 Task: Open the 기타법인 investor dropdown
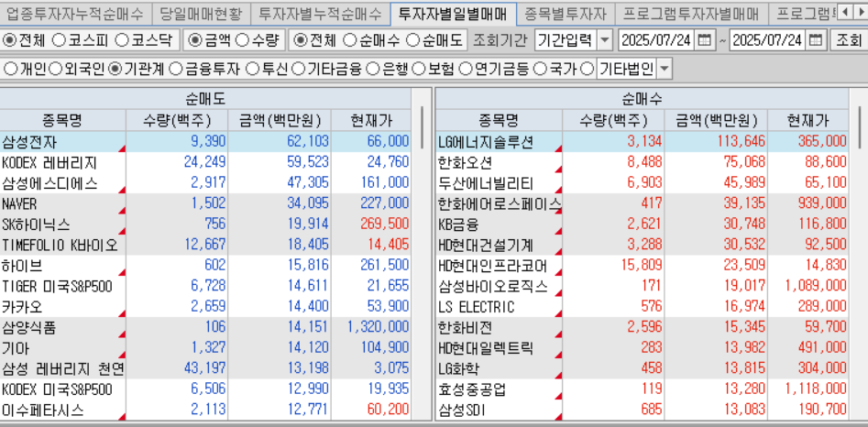(665, 69)
